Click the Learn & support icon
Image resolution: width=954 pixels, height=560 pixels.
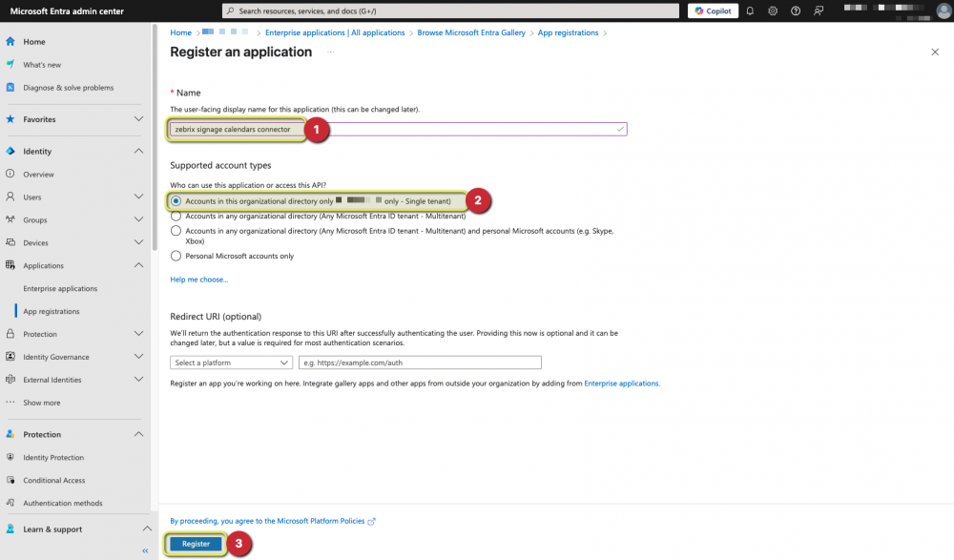point(10,529)
